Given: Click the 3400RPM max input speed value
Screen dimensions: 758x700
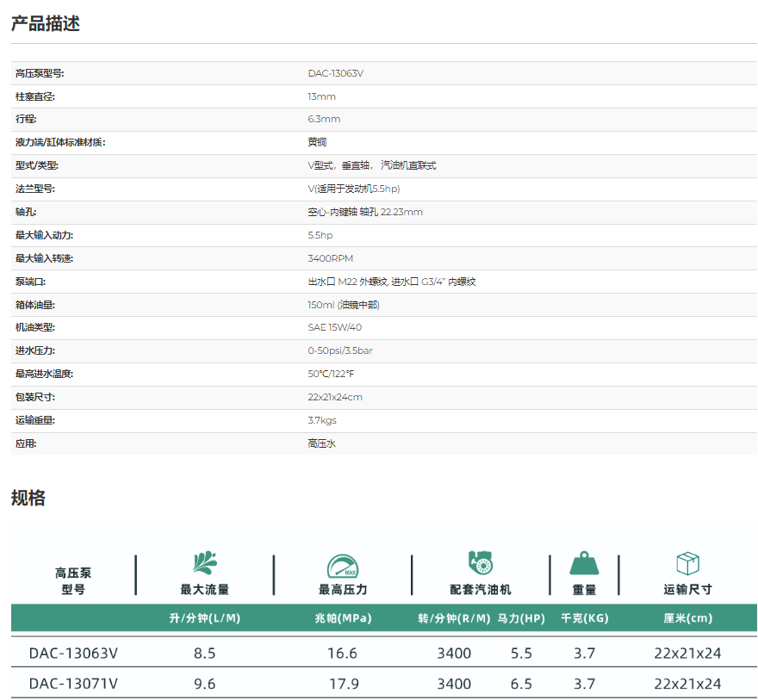Looking at the screenshot, I should [331, 258].
